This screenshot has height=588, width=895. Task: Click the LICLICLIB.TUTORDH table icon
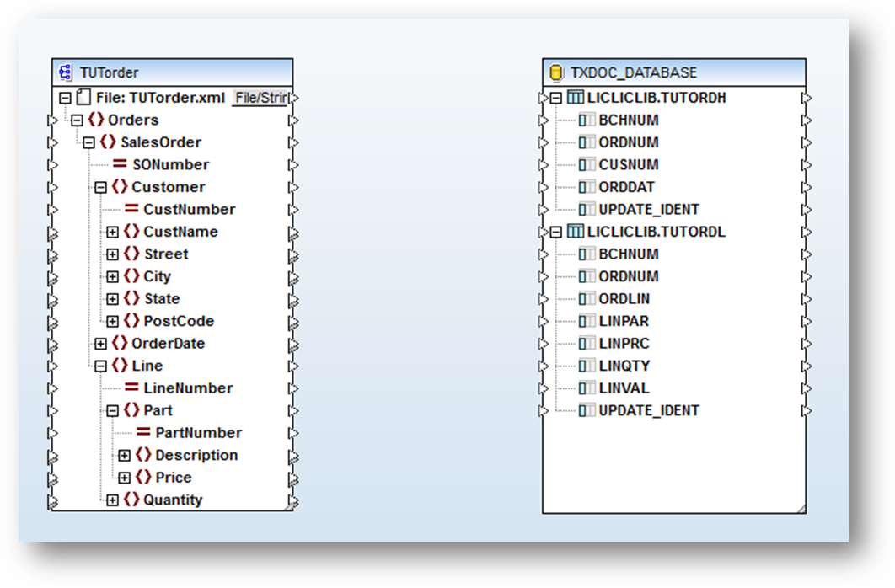576,98
